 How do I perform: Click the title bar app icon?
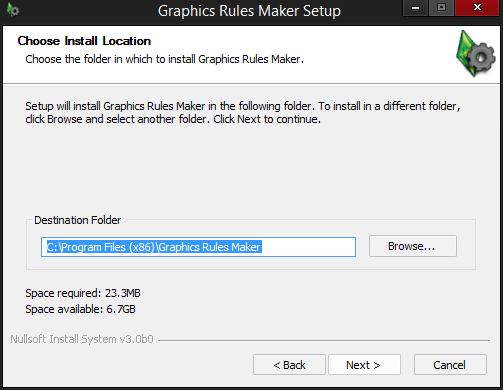click(13, 10)
